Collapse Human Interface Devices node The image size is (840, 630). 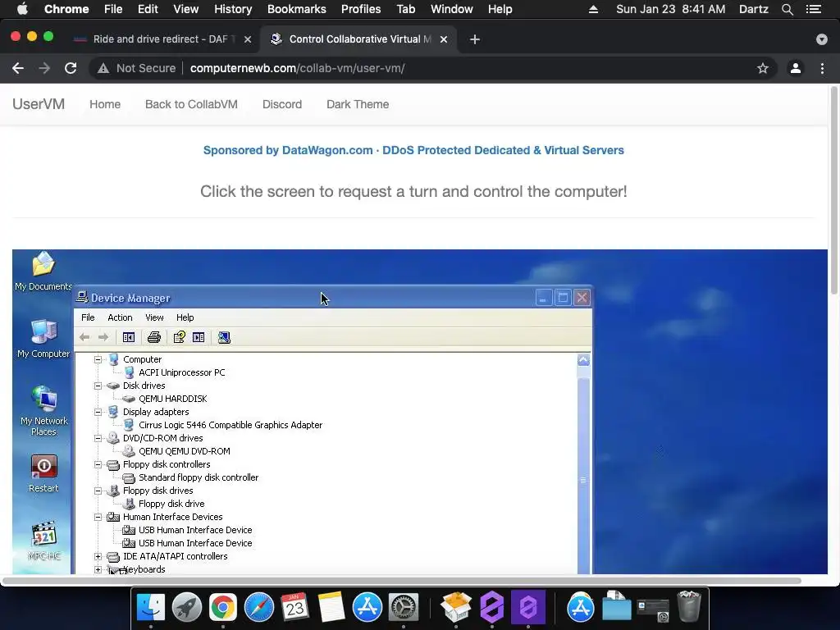[x=98, y=517]
